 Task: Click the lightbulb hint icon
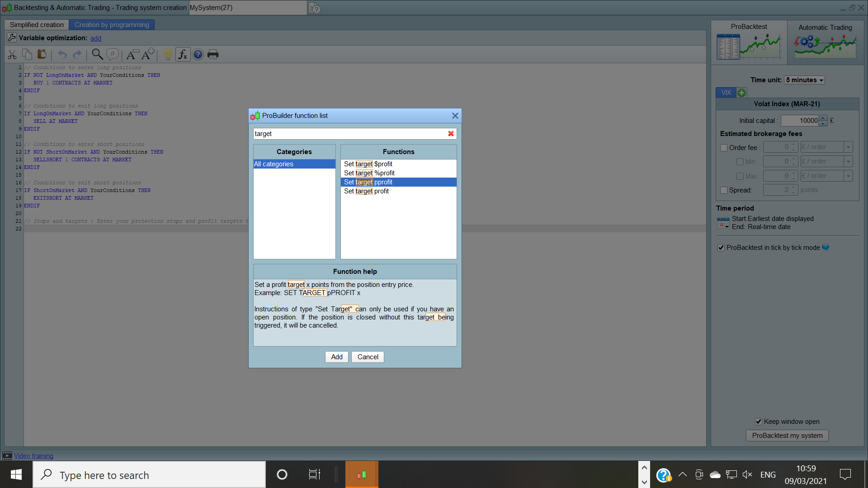coord(168,55)
